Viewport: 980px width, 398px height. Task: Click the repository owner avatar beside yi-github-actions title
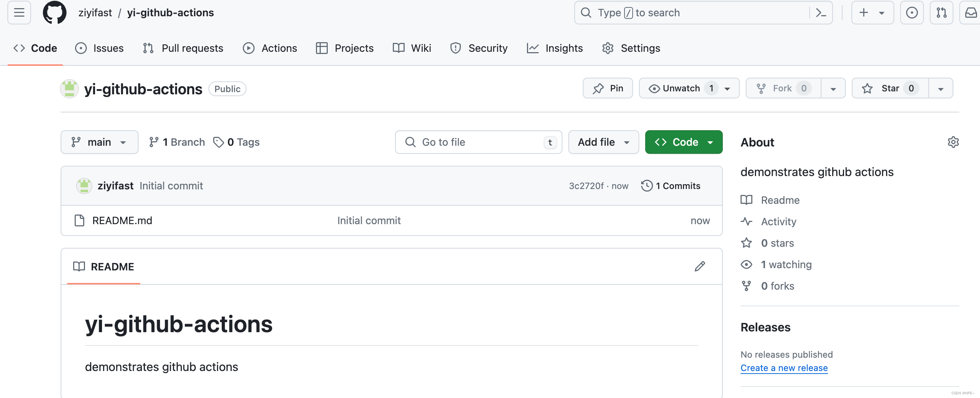point(69,89)
